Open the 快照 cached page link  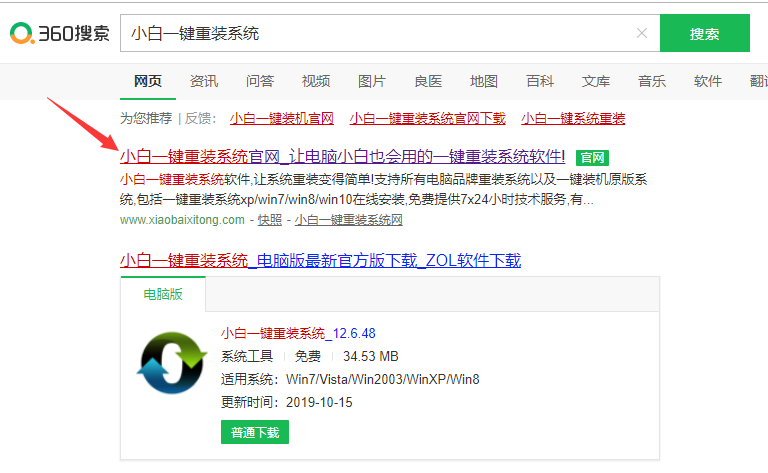pyautogui.click(x=269, y=219)
